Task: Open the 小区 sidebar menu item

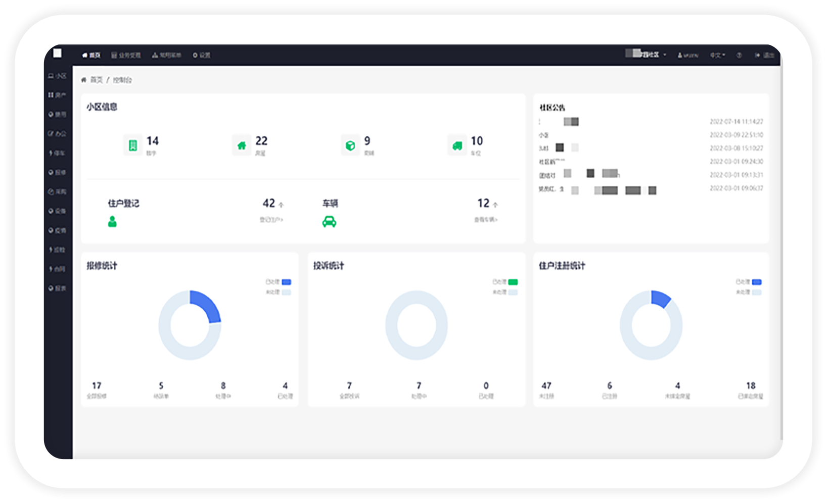Action: point(58,76)
